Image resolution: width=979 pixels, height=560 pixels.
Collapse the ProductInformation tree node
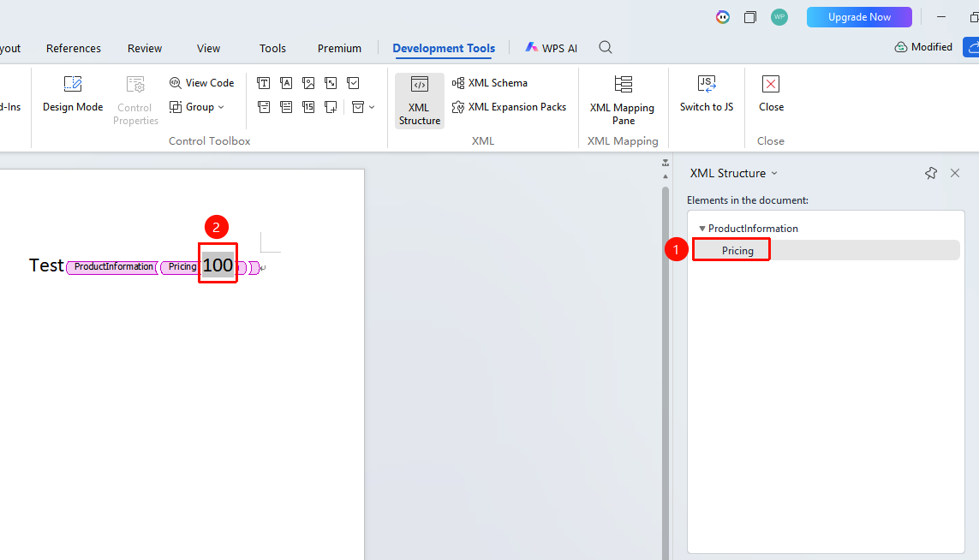(x=701, y=229)
